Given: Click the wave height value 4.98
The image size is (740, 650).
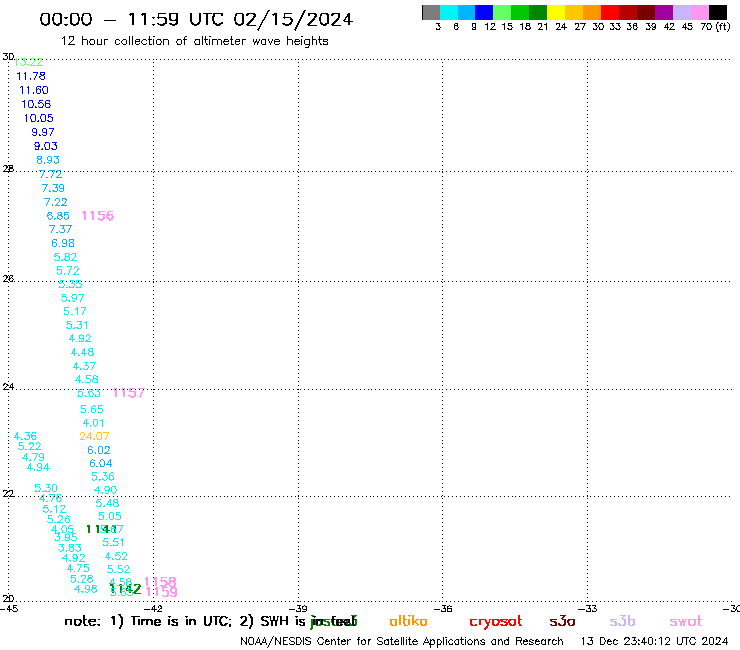Looking at the screenshot, I should point(85,589).
